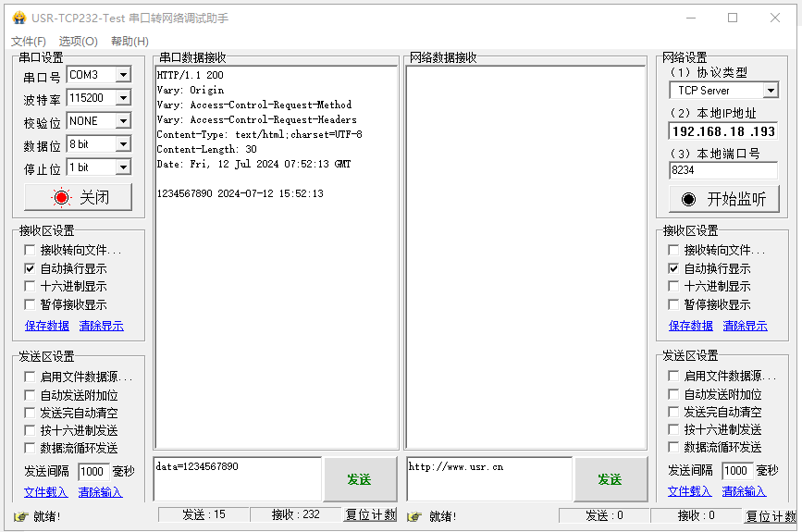Open the 帮助(H) menu
This screenshot has height=532, width=802.
(130, 42)
